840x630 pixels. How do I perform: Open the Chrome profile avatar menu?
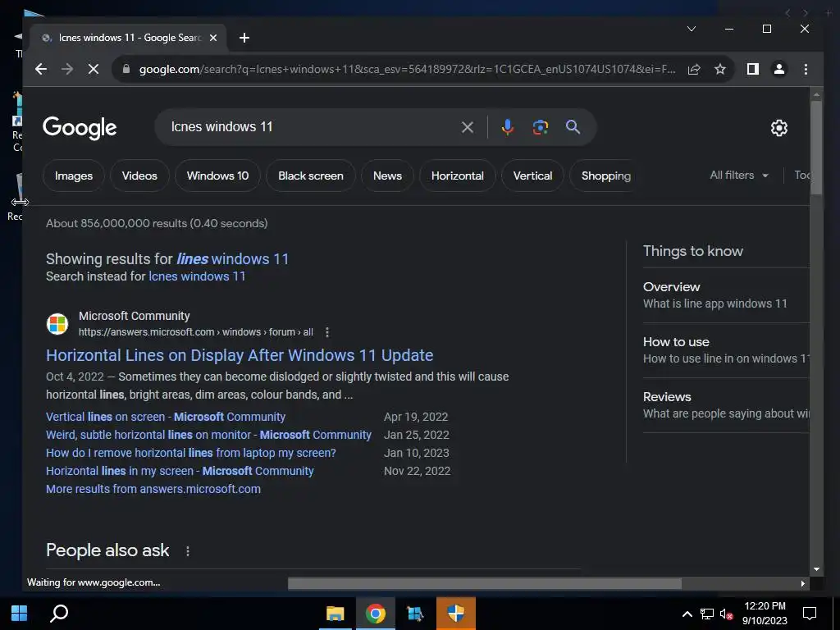point(779,69)
